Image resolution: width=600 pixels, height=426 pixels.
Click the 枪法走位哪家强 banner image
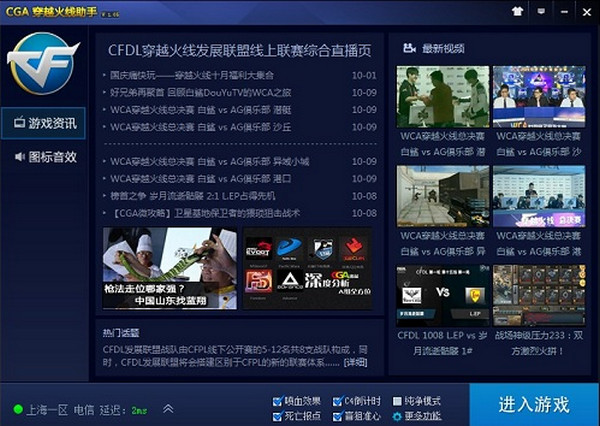coord(170,268)
